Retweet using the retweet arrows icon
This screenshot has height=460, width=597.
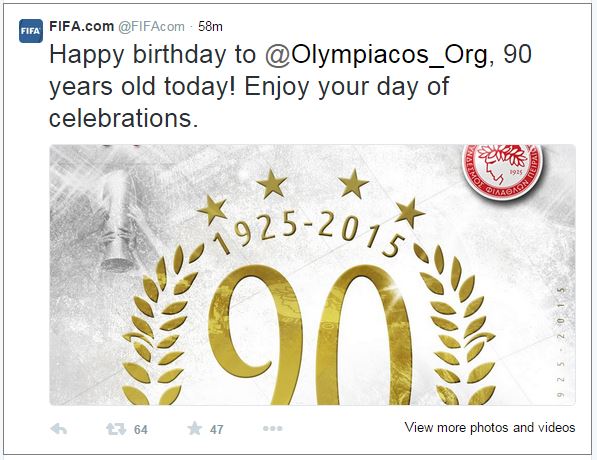tap(116, 429)
